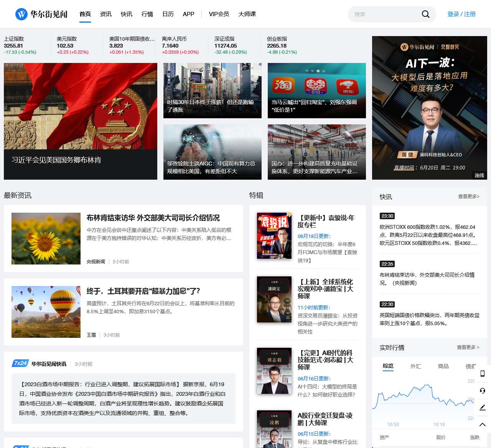Click 查看更多 beside 快讯
Viewport: 491px width, 448px height.
pos(469,196)
